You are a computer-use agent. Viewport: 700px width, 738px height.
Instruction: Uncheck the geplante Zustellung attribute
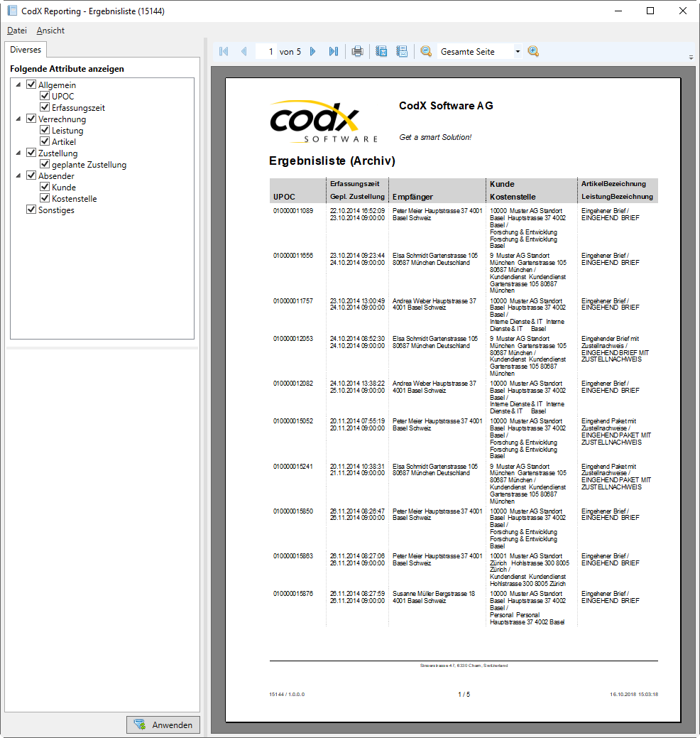point(45,164)
